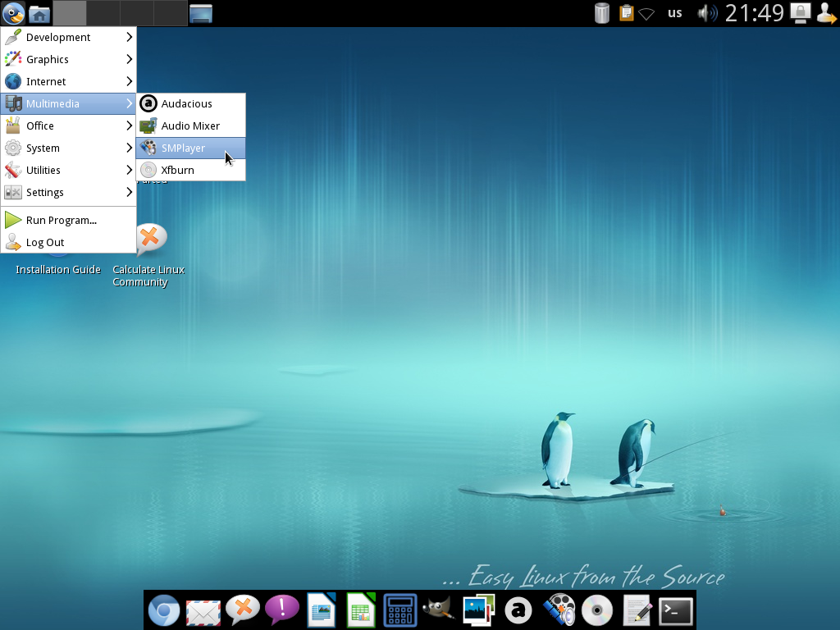Click the volume speaker icon in the panel

[705, 13]
